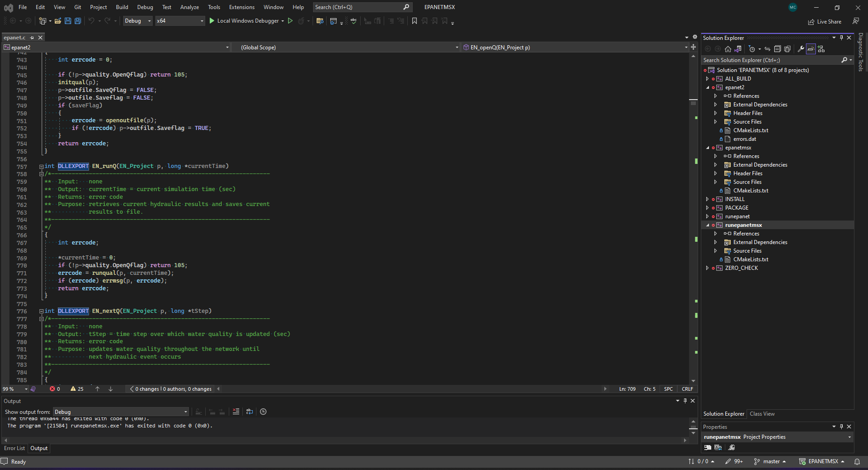Click the Find in Files icon

tap(320, 21)
